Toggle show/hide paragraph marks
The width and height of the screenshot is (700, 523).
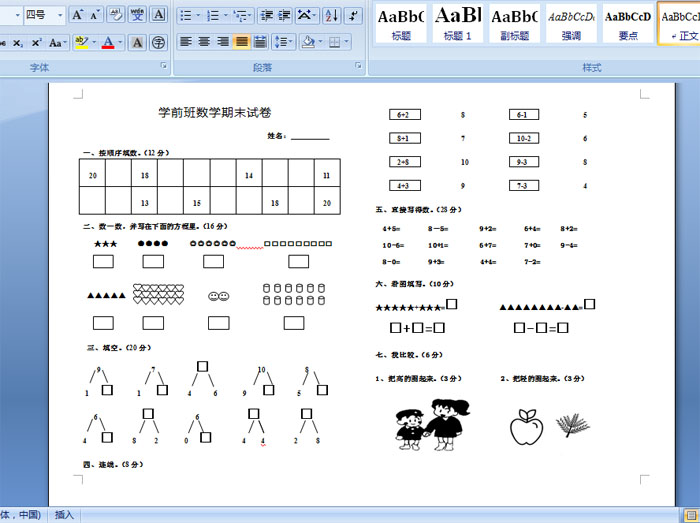tap(353, 16)
